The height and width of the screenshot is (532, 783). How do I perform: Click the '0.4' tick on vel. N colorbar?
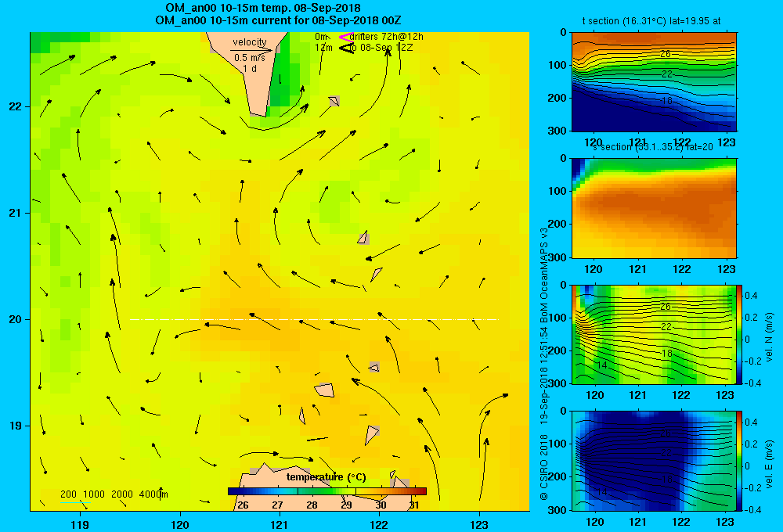(751, 296)
